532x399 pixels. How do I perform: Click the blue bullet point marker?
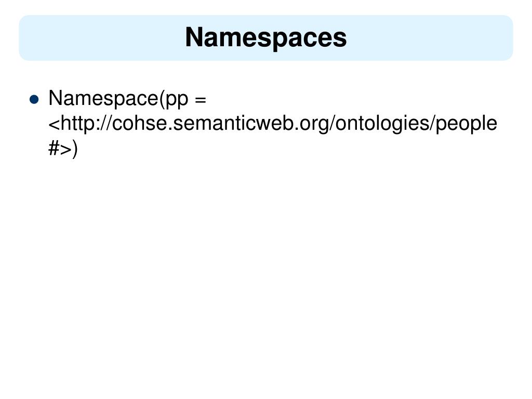point(34,99)
